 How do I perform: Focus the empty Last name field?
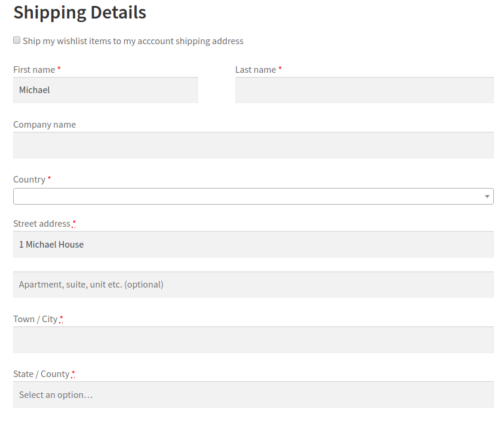point(364,90)
